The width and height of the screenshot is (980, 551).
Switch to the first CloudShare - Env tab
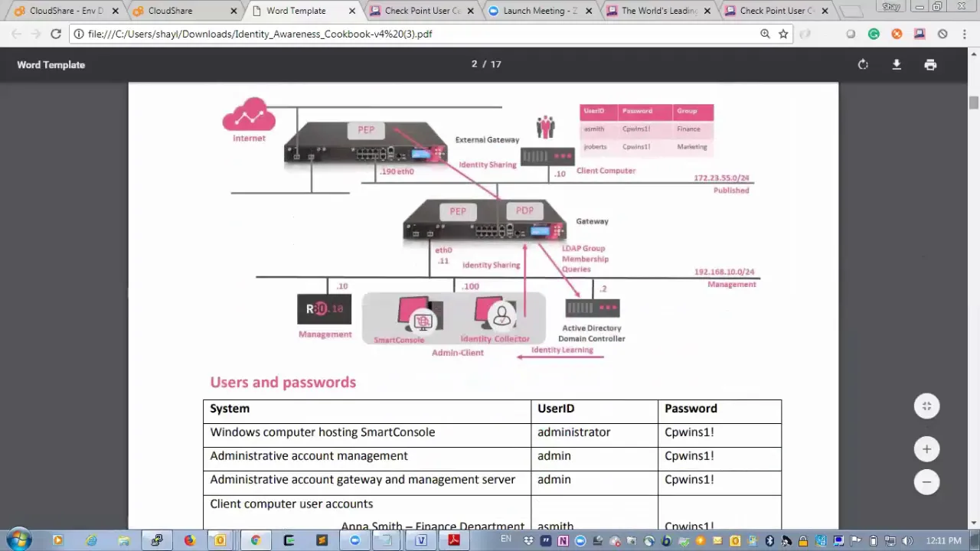point(66,11)
